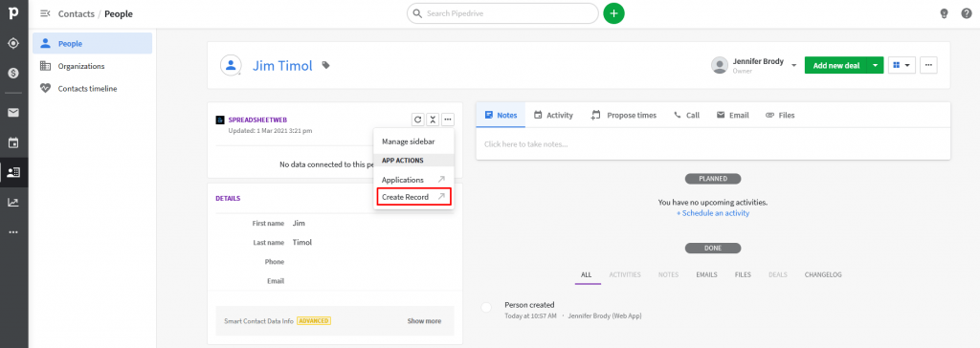Choose Applications in app actions menu
The image size is (980, 348).
point(413,180)
